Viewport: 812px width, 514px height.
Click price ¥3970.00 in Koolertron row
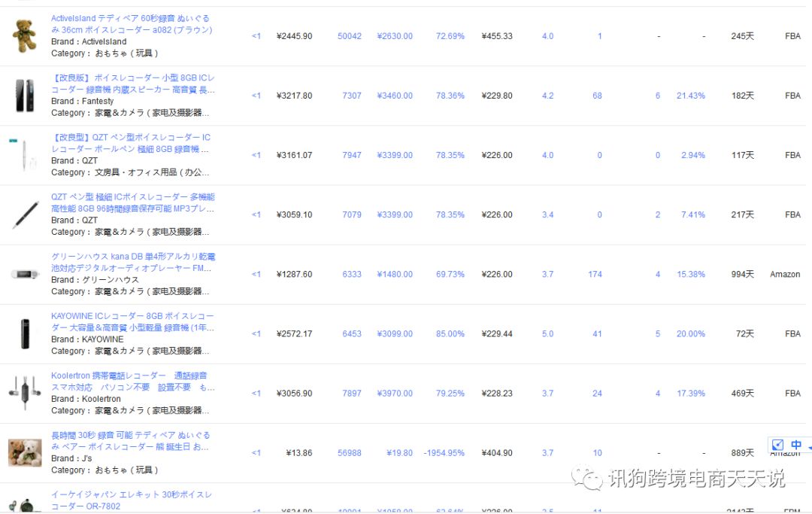pos(395,394)
